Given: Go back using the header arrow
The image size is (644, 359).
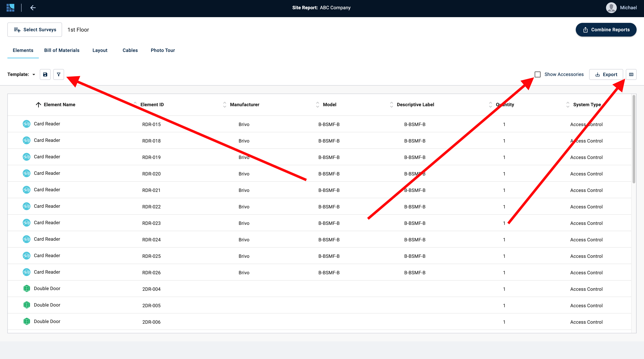Looking at the screenshot, I should click(33, 8).
